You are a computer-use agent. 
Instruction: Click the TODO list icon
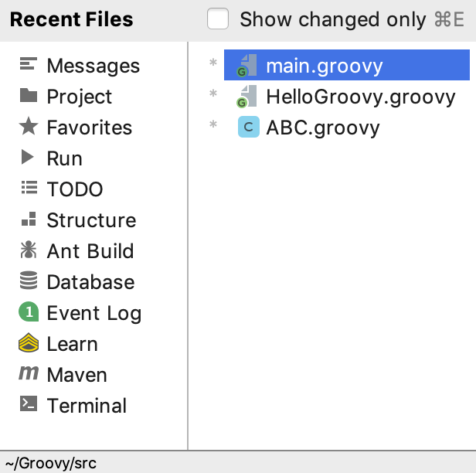click(29, 189)
